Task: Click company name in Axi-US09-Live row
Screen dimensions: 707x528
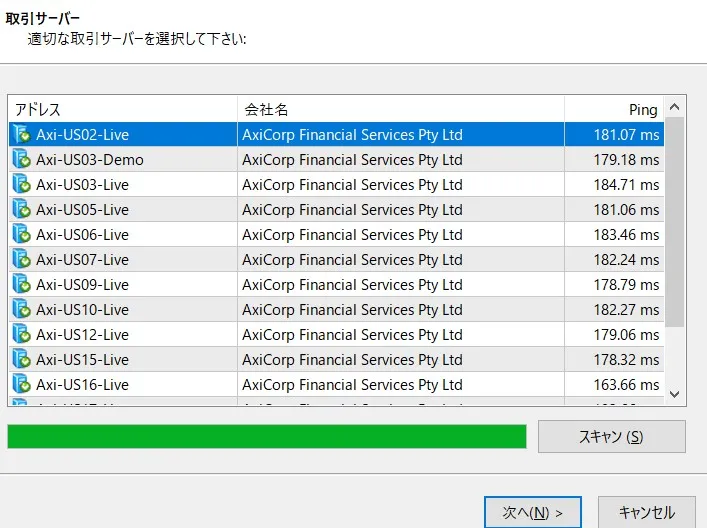Action: point(352,285)
